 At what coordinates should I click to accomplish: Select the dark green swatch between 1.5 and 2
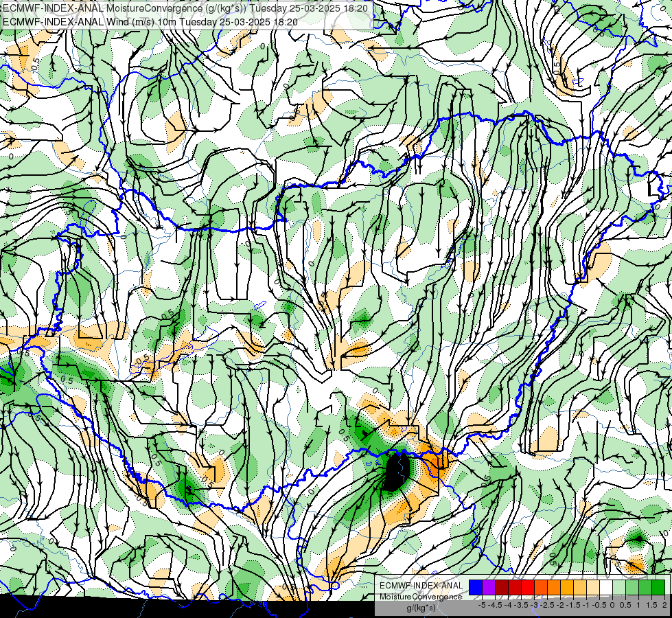[x=658, y=588]
